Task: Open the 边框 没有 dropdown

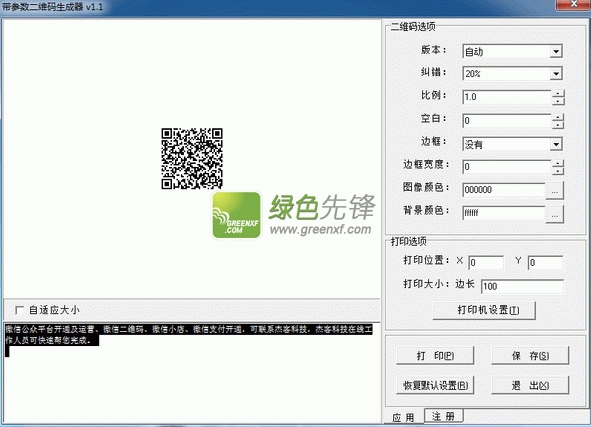Action: (x=556, y=144)
